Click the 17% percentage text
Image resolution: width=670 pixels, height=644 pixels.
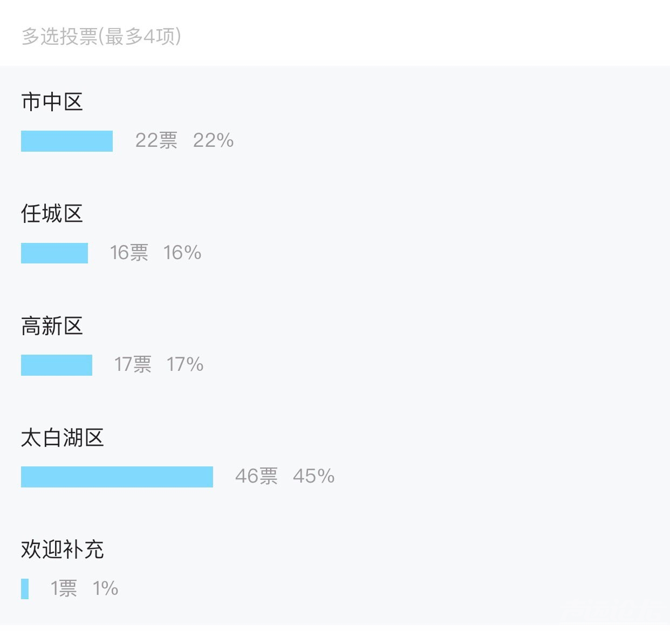(185, 364)
